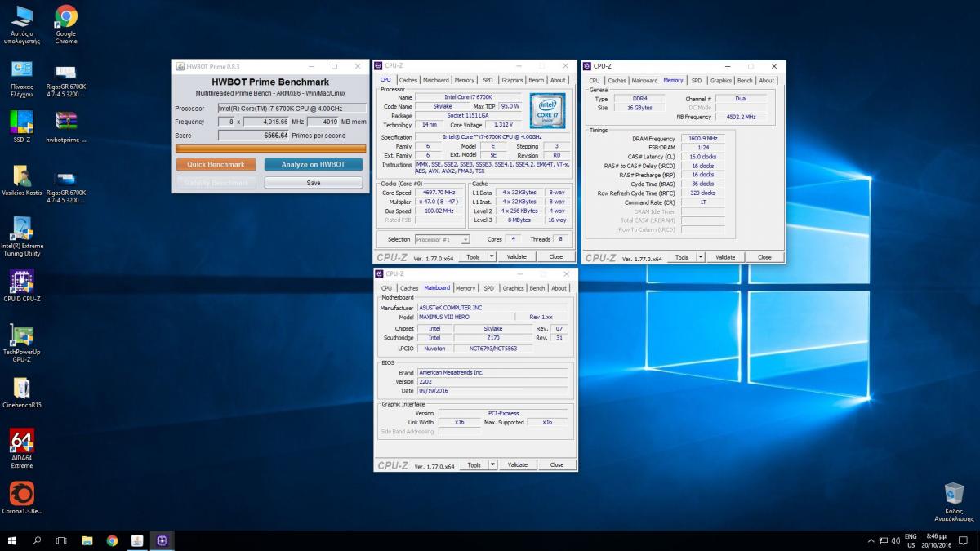Open About tab in the CPU-Z Memory window

click(x=767, y=80)
